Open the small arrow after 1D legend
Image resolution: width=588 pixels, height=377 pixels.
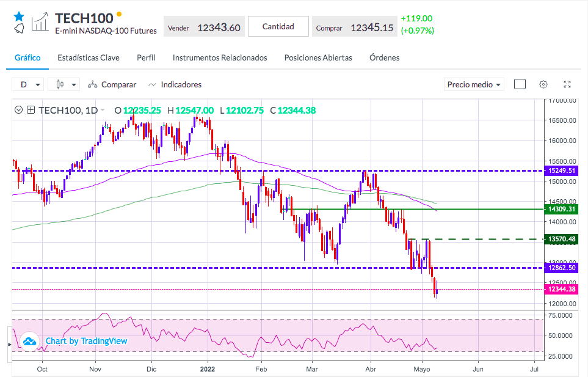point(103,110)
